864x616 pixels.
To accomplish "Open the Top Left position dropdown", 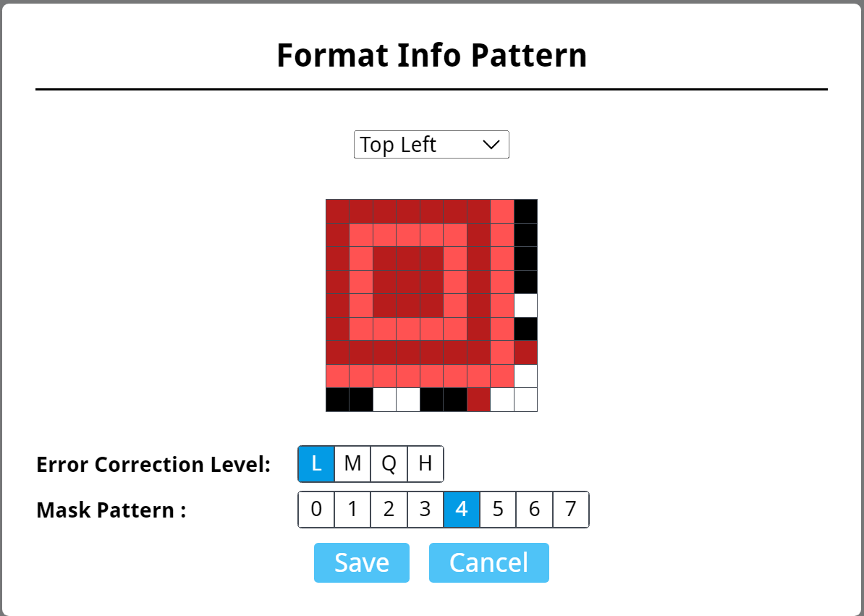I will [431, 145].
